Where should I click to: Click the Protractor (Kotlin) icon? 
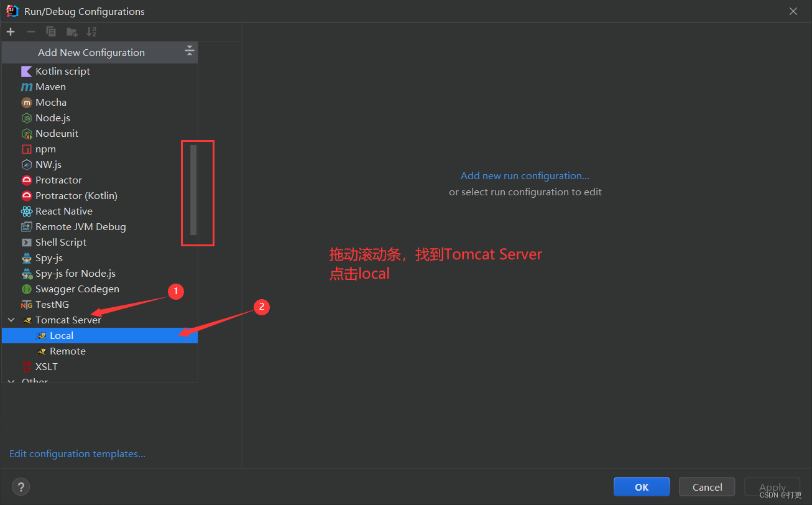coord(26,196)
